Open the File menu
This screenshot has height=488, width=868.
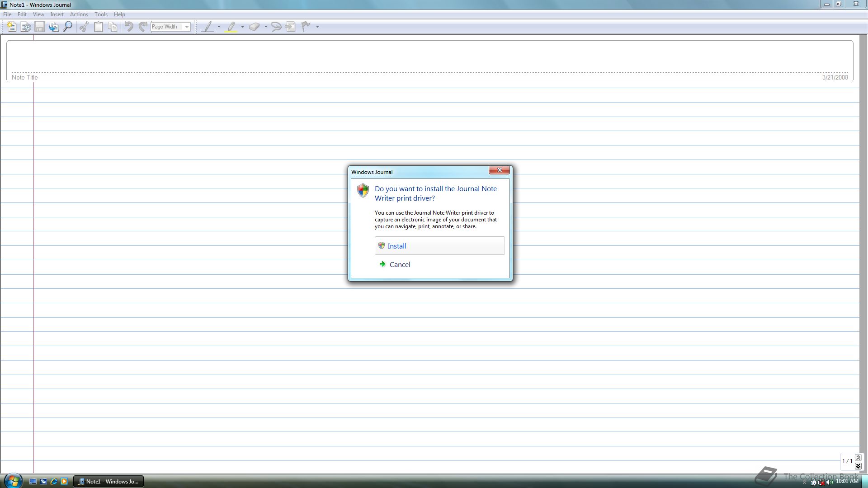7,14
